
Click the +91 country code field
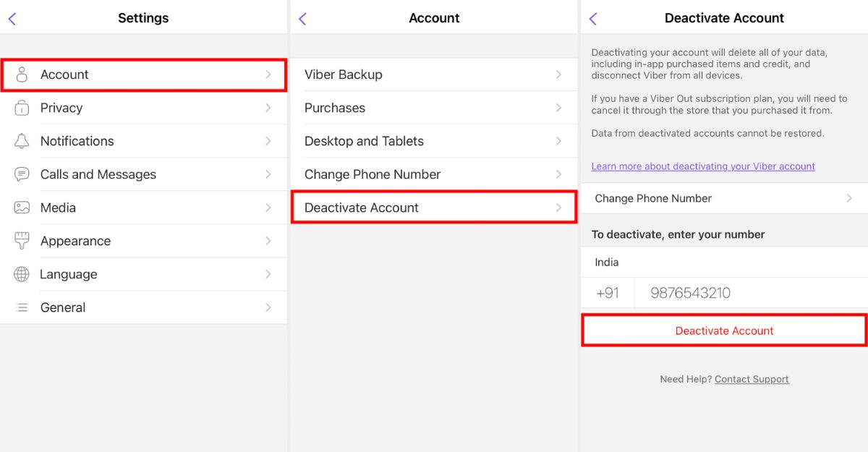[608, 293]
